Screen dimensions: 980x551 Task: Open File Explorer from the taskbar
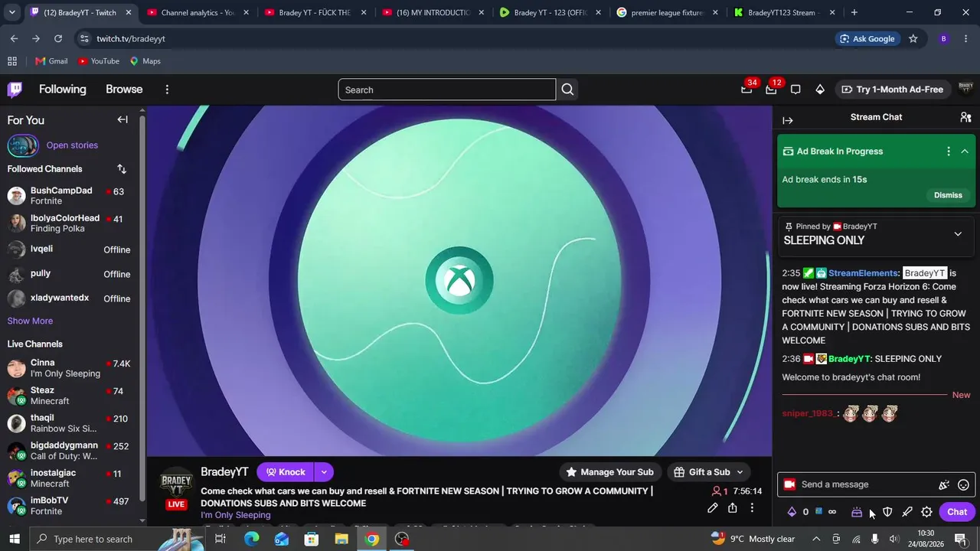click(341, 539)
